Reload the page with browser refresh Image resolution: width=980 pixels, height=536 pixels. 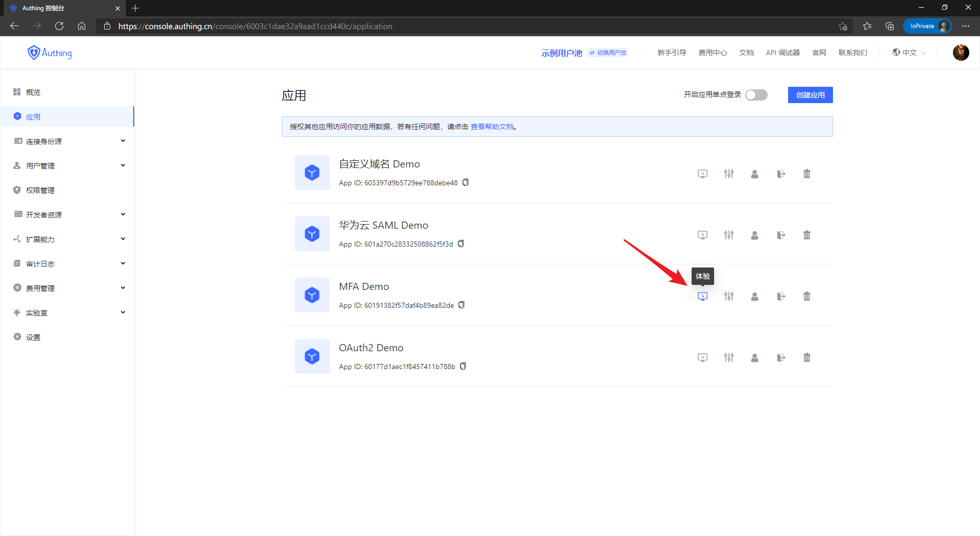tap(59, 26)
